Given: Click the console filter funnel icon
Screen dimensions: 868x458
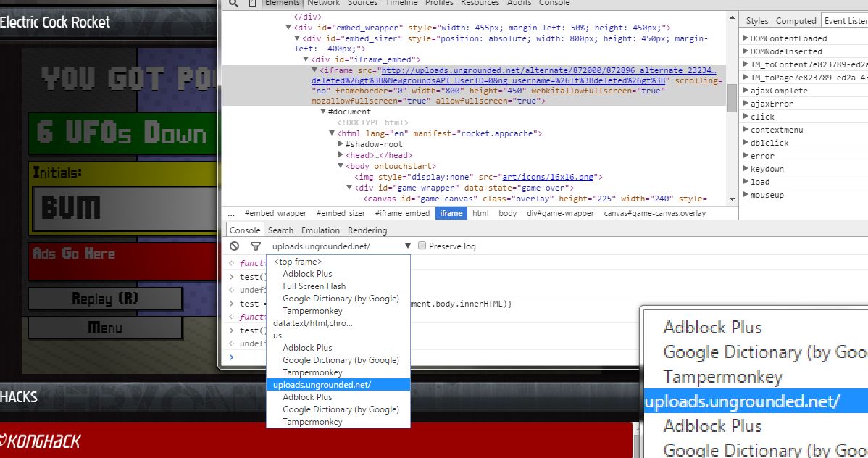Looking at the screenshot, I should pyautogui.click(x=255, y=246).
